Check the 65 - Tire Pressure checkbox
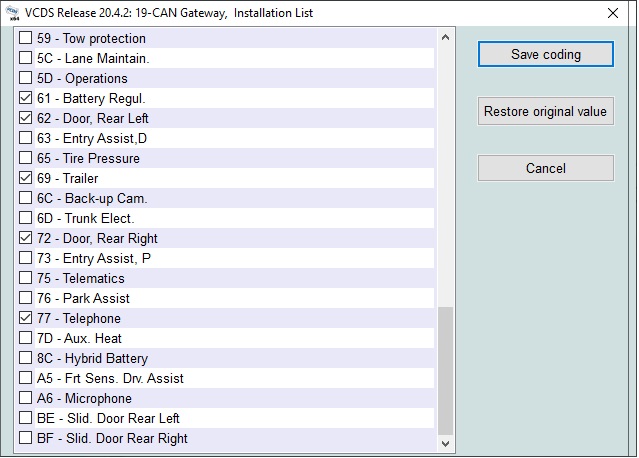Image resolution: width=639 pixels, height=458 pixels. (x=25, y=158)
